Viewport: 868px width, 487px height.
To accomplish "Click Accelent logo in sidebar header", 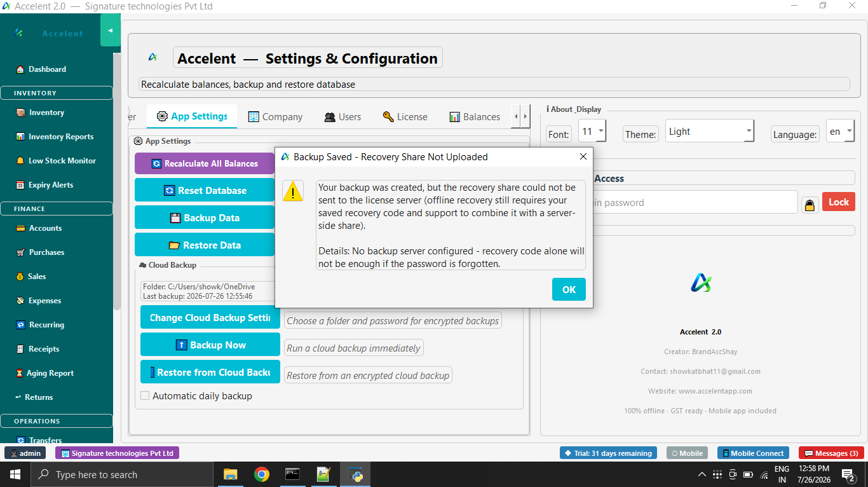I will tap(19, 33).
